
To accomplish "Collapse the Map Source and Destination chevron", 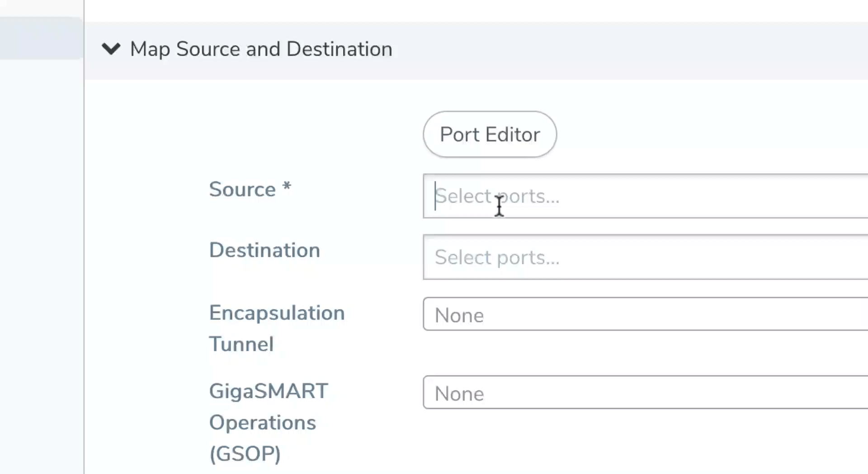I will coord(111,48).
